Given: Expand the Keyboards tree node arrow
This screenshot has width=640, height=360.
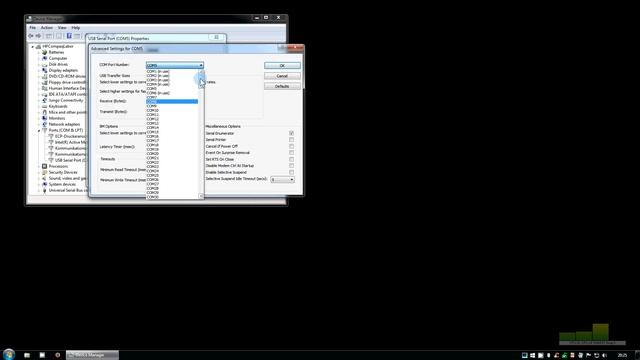Looking at the screenshot, I should (x=39, y=106).
